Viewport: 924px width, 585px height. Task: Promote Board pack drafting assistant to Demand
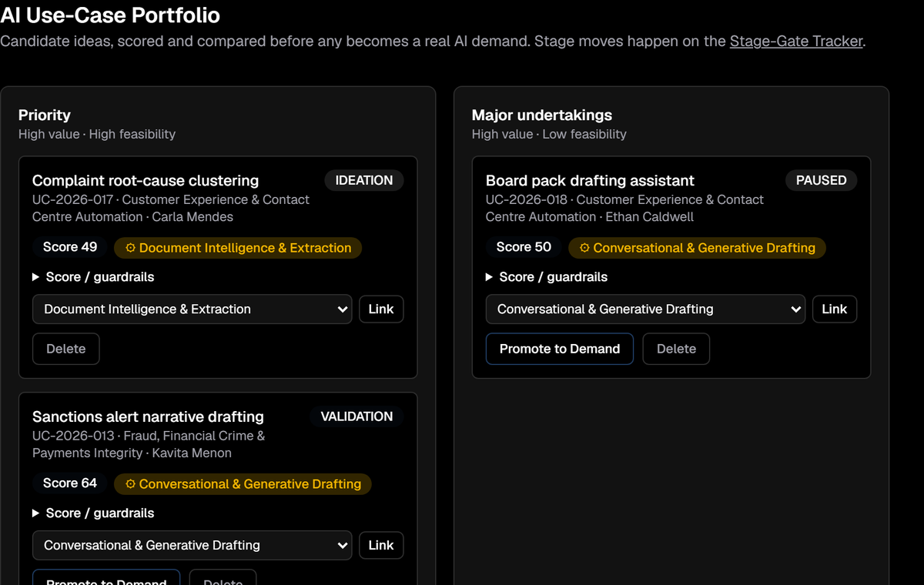click(x=560, y=349)
